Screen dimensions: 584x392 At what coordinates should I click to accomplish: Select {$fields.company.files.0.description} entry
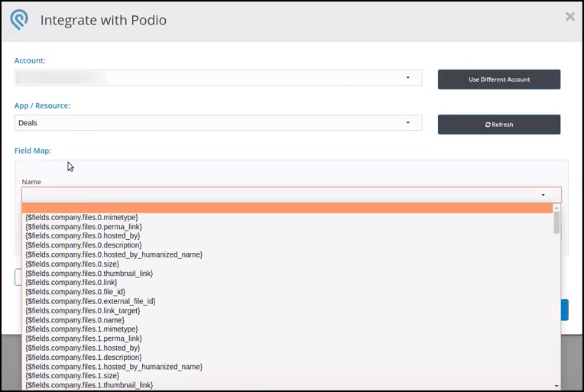point(83,245)
